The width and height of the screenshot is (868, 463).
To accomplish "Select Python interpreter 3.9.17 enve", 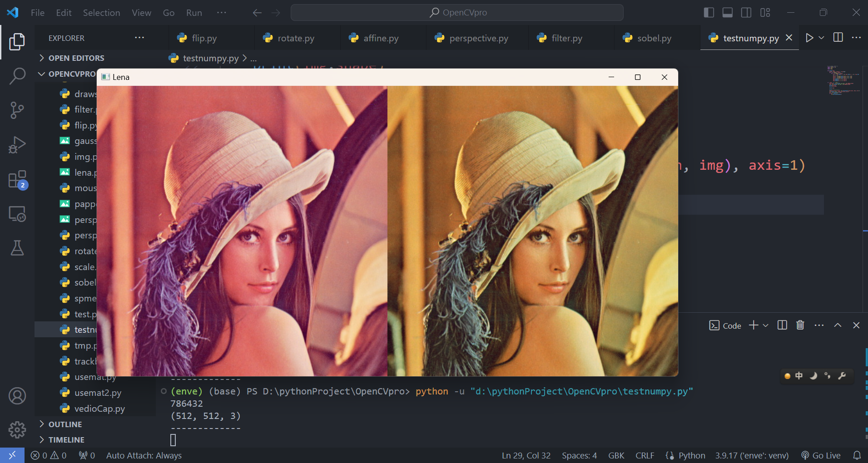I will (752, 455).
